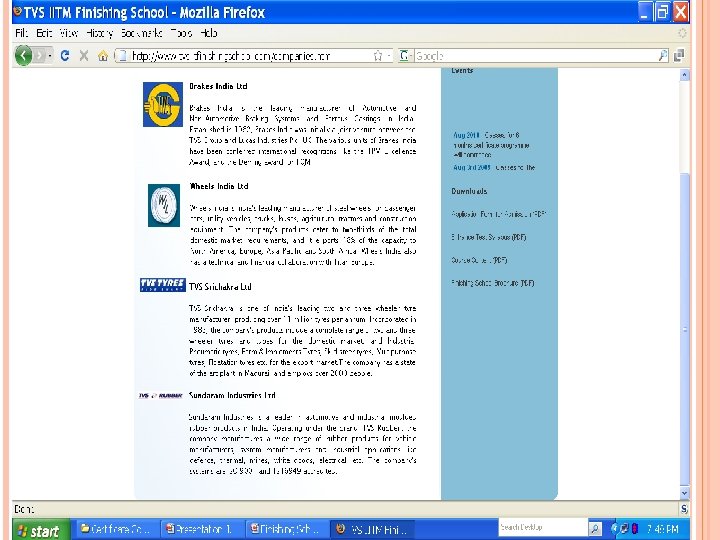Click the Brakes India Ltd heading
Viewport: 720px width, 540px height.
pyautogui.click(x=218, y=86)
